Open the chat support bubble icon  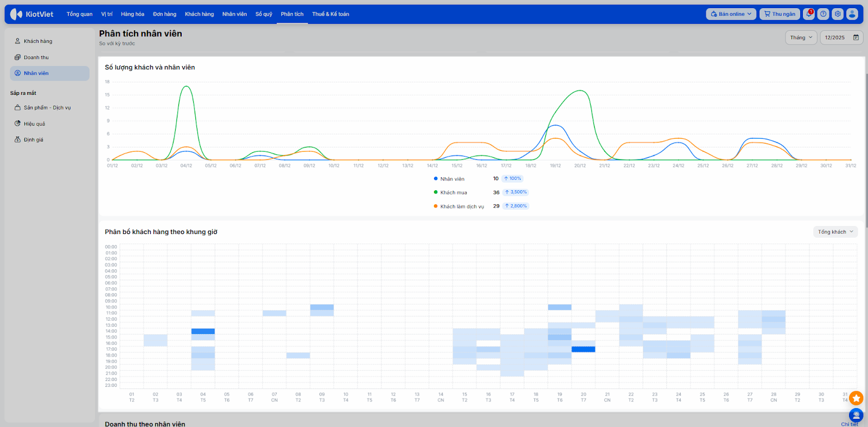pos(856,415)
